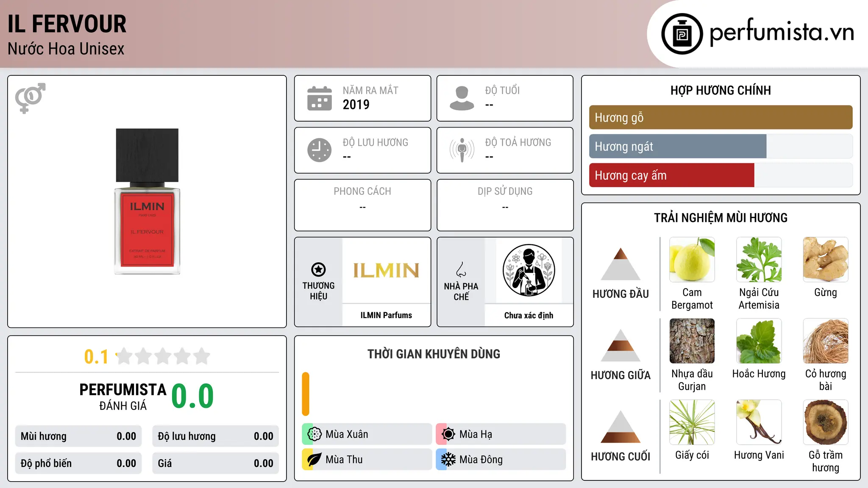Click the Hương giữa pyramid icon
This screenshot has height=488, width=868.
point(620,345)
